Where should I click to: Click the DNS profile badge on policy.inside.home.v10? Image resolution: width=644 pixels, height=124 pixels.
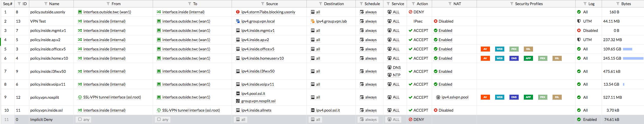pos(514,58)
